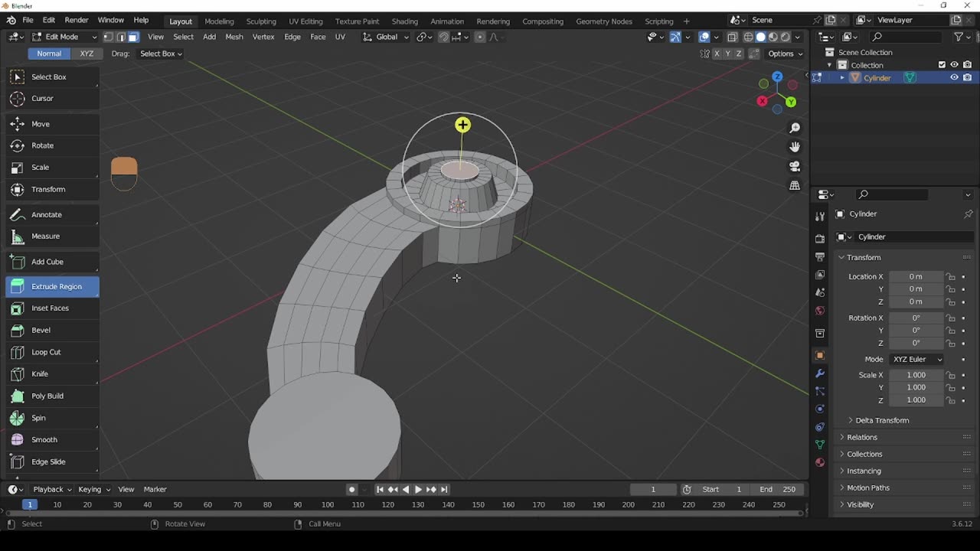
Task: Open timeline Playback popover
Action: 52,489
